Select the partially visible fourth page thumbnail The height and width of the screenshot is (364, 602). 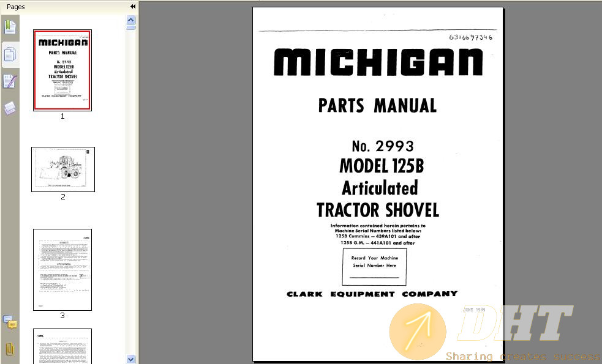(62, 346)
